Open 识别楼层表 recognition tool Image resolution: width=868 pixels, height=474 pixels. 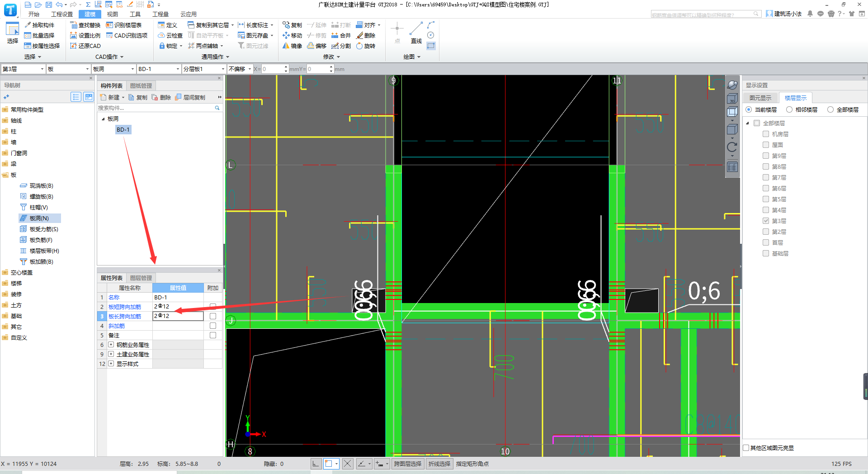(124, 25)
